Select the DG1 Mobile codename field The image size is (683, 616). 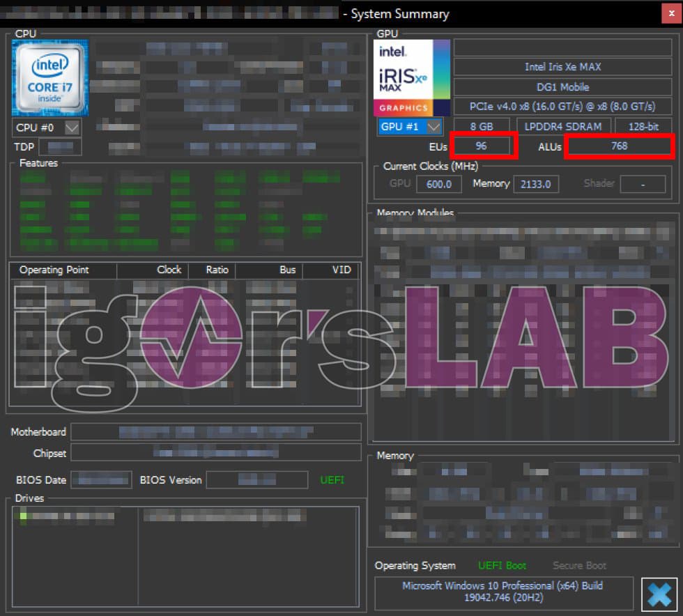tap(562, 87)
